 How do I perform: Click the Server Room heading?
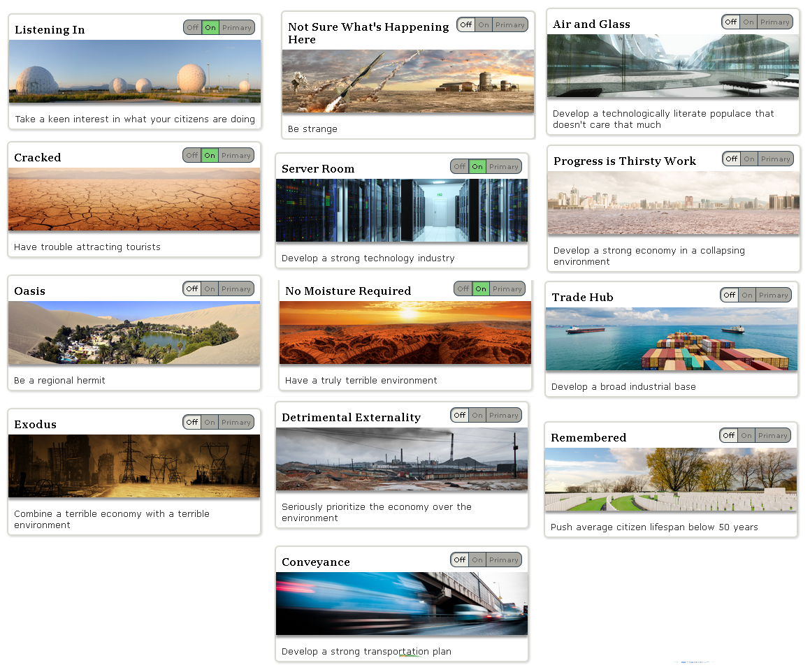[318, 169]
